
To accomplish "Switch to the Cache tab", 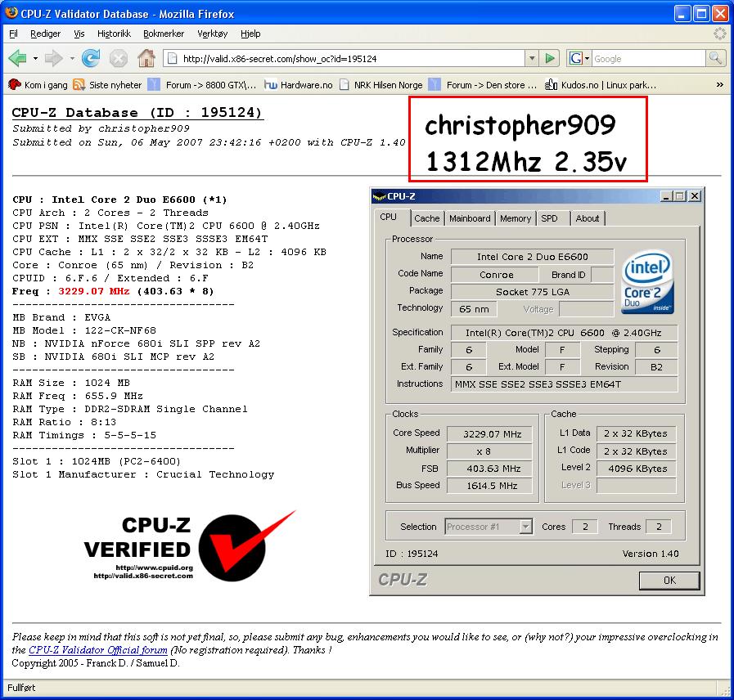I will (427, 218).
